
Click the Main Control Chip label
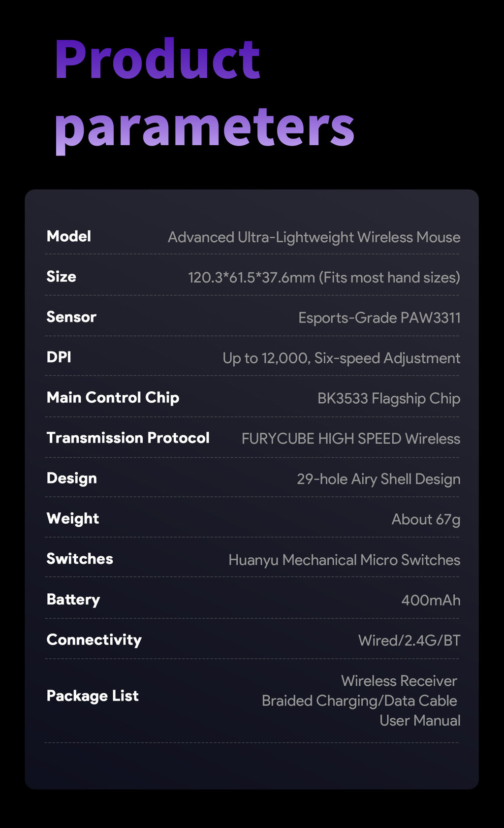tap(113, 398)
